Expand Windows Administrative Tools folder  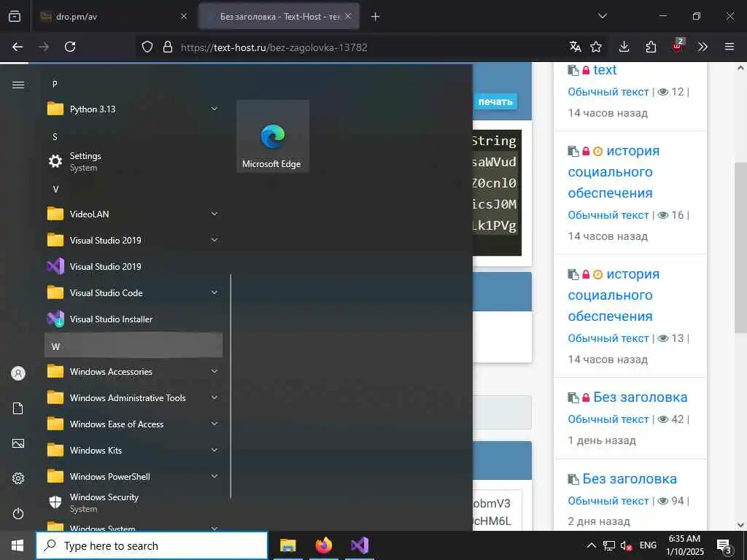pyautogui.click(x=133, y=398)
